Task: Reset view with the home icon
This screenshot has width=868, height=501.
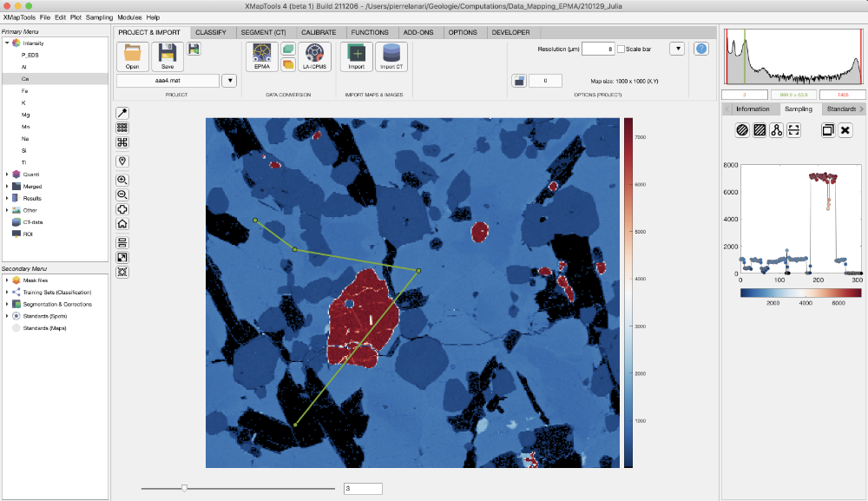Action: click(122, 224)
